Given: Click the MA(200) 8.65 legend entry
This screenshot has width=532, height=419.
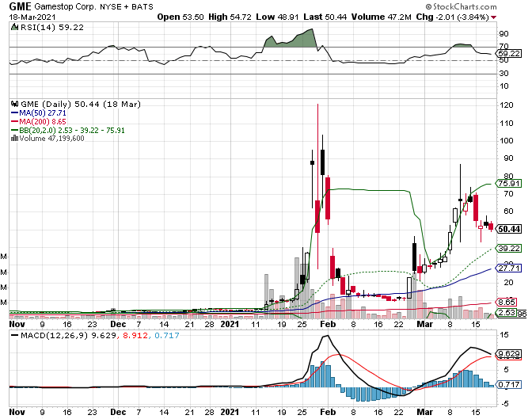Looking at the screenshot, I should click(x=39, y=121).
